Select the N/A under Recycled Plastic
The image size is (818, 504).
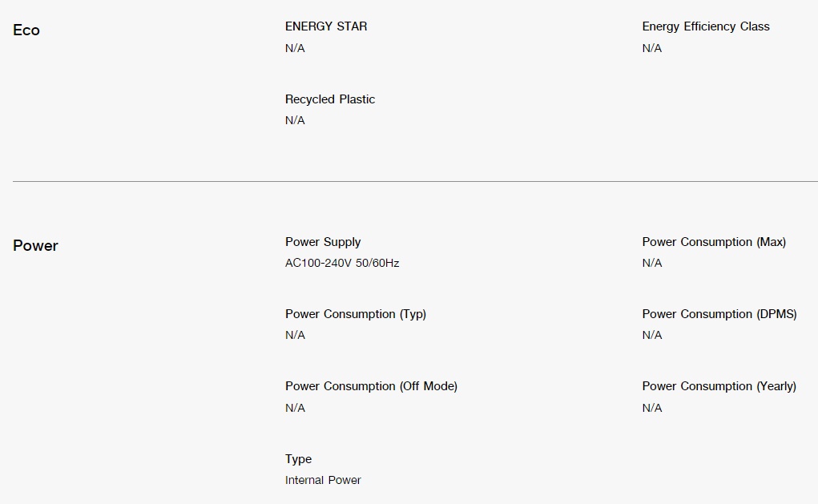(x=296, y=120)
